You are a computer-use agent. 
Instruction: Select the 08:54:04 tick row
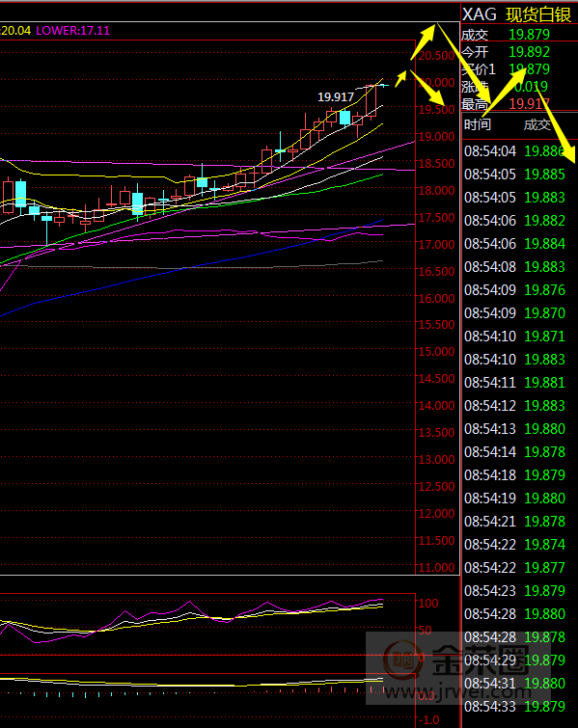tap(515, 150)
